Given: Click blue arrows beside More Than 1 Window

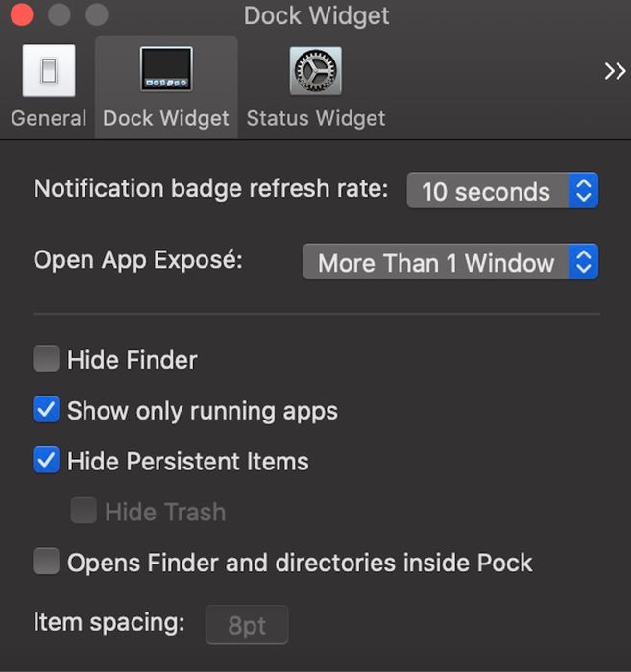Looking at the screenshot, I should click(x=583, y=263).
